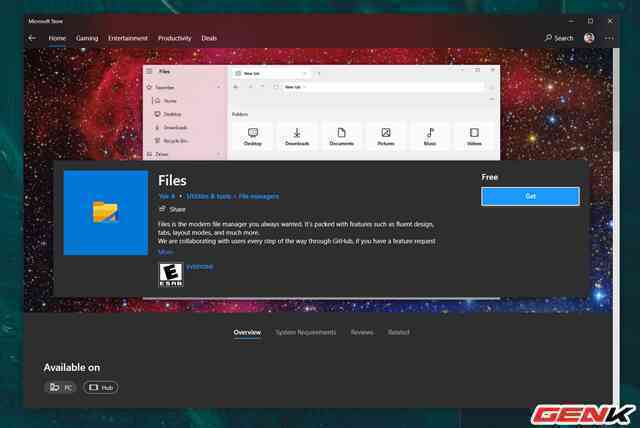
Task: Click the New tab tab in Files preview
Action: [x=270, y=73]
